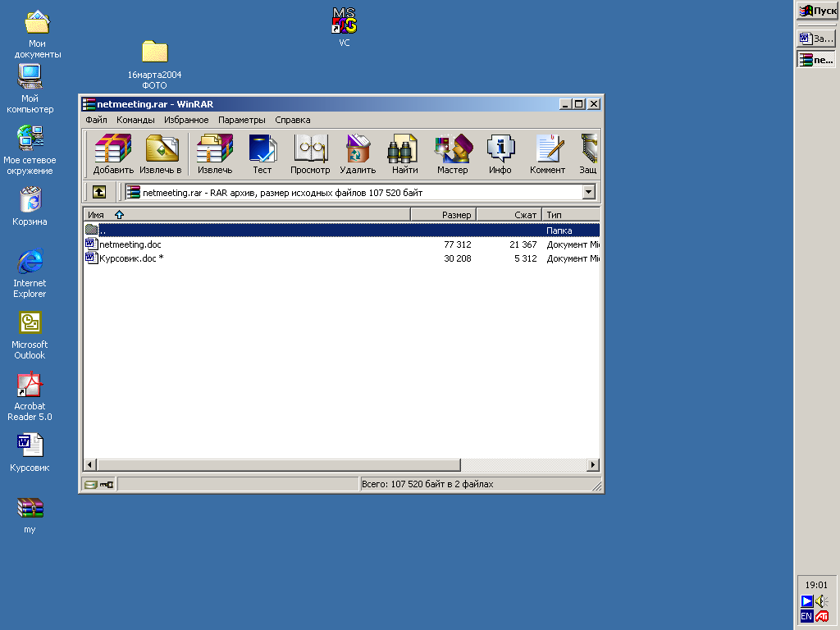
Task: Click the Извлечь в (Extract to) toolbar icon
Action: (161, 154)
